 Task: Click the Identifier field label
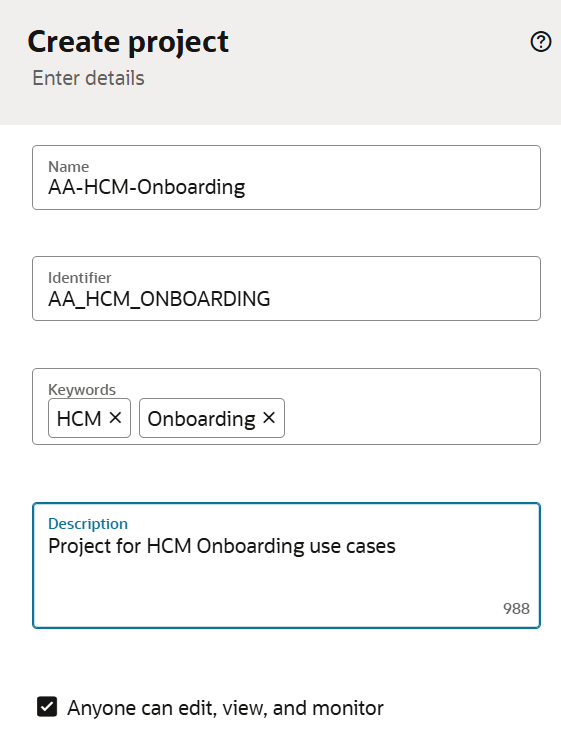coord(79,277)
